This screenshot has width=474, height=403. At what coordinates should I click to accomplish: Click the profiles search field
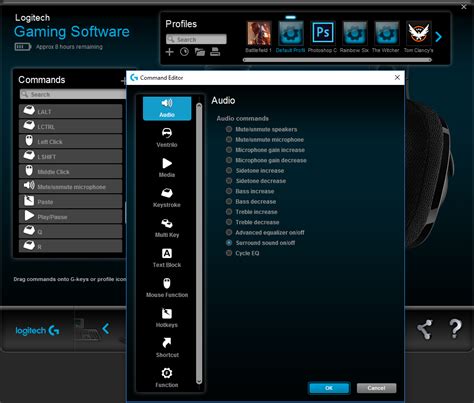pyautogui.click(x=196, y=39)
